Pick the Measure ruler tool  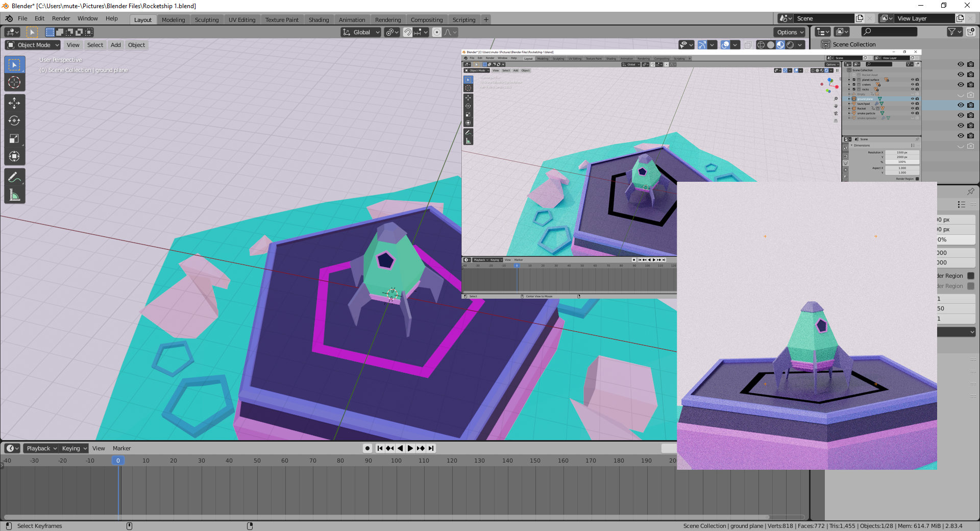(x=14, y=195)
